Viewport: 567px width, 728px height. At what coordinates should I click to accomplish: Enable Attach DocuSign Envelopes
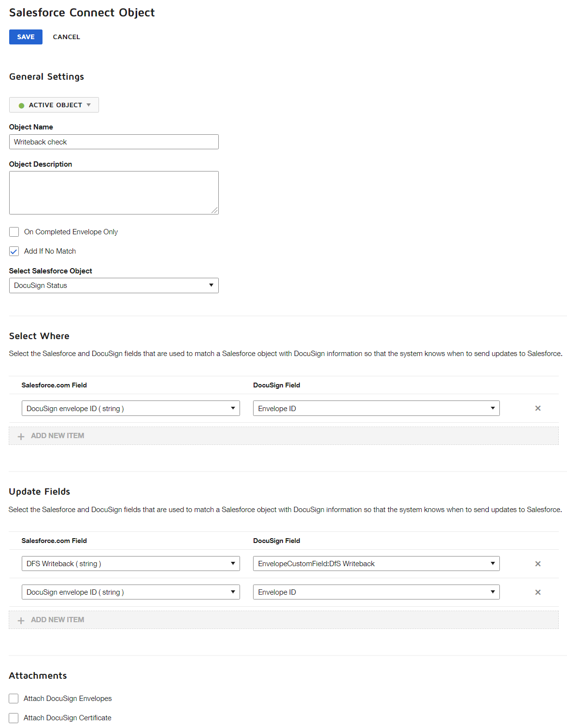(x=13, y=699)
